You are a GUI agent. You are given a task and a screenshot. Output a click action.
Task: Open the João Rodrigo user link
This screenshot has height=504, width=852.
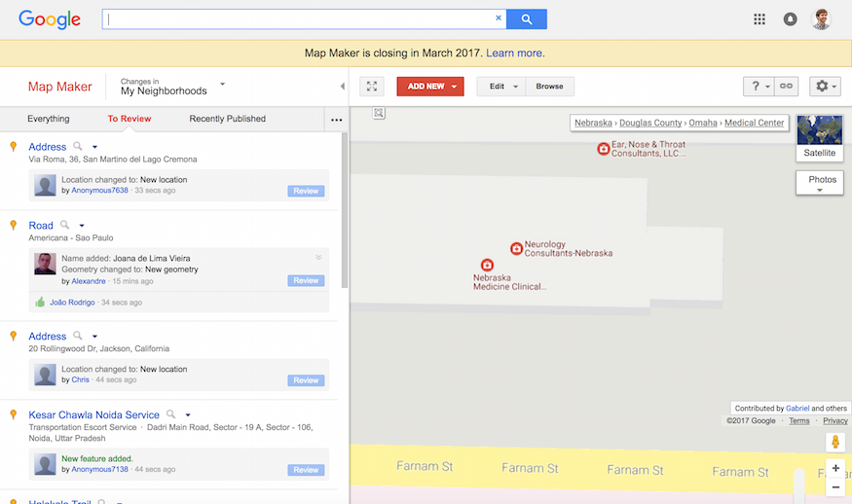point(72,303)
